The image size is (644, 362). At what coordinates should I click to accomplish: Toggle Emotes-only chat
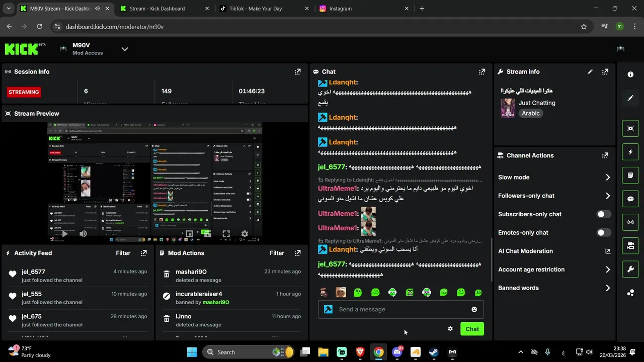tap(604, 233)
